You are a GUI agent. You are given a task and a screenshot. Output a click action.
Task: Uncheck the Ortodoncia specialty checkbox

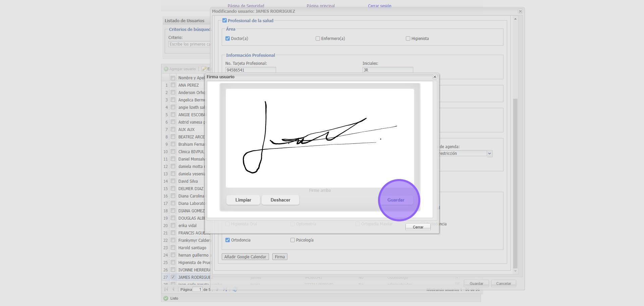point(228,240)
